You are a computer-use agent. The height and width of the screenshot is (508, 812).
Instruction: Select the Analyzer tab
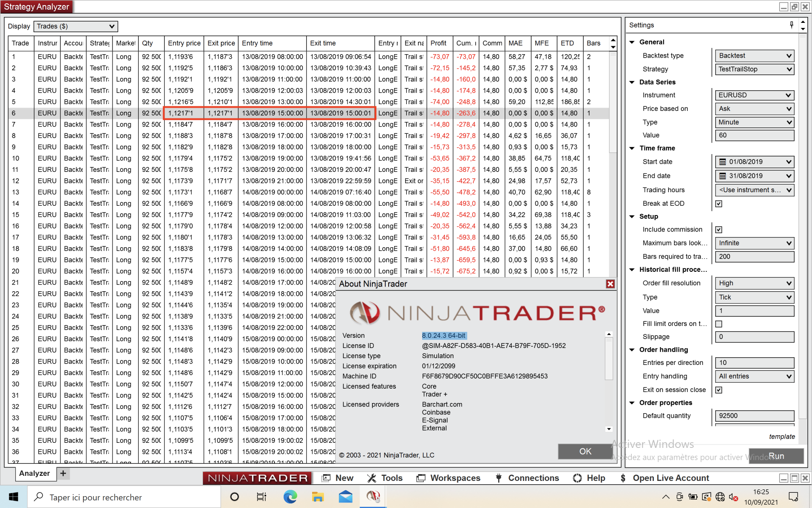[35, 473]
